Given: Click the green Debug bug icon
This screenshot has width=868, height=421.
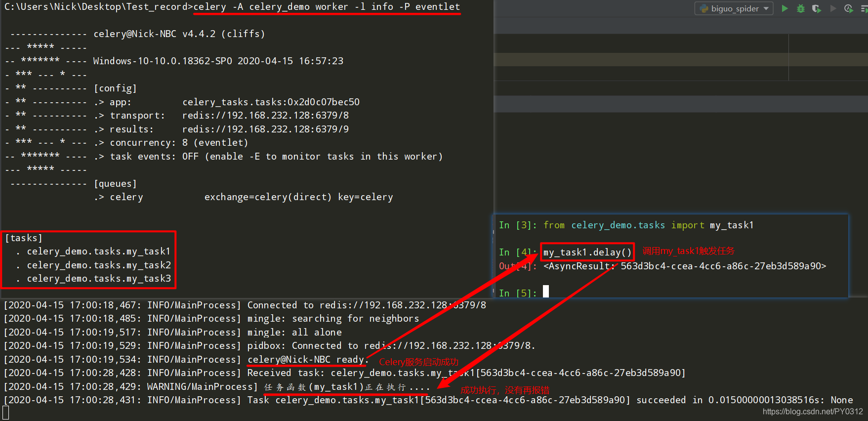Looking at the screenshot, I should pos(801,8).
